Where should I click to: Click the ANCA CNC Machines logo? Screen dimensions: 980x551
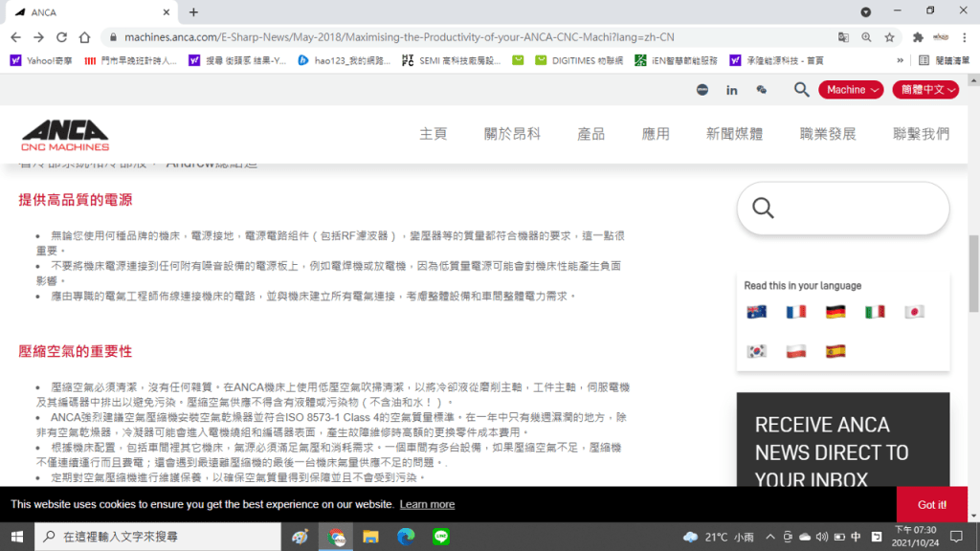[x=65, y=135]
